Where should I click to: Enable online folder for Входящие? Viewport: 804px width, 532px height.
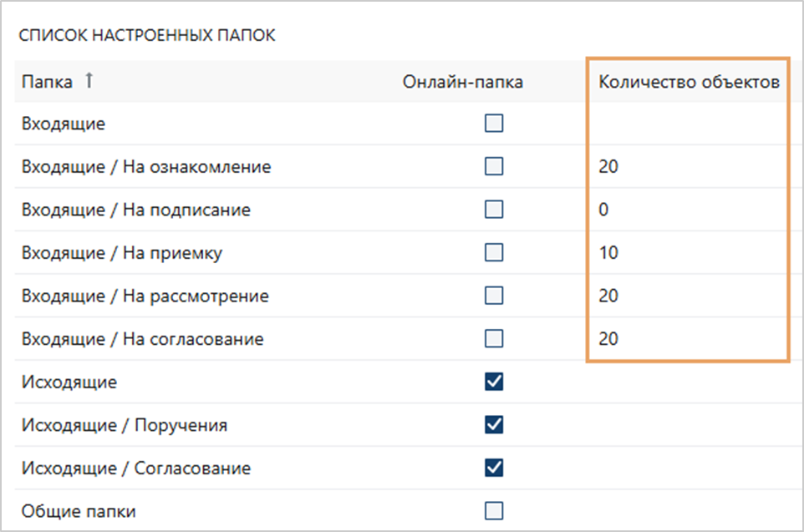click(x=494, y=123)
